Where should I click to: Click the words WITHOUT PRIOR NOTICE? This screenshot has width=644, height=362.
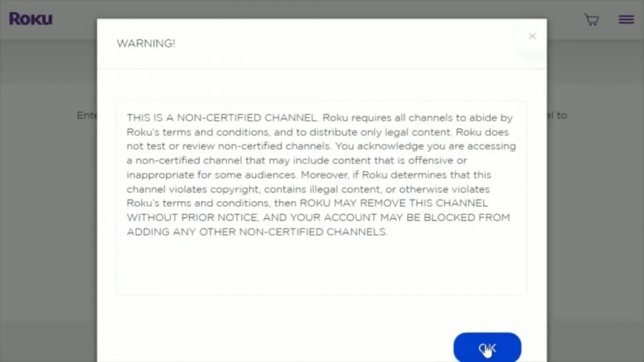pos(192,217)
